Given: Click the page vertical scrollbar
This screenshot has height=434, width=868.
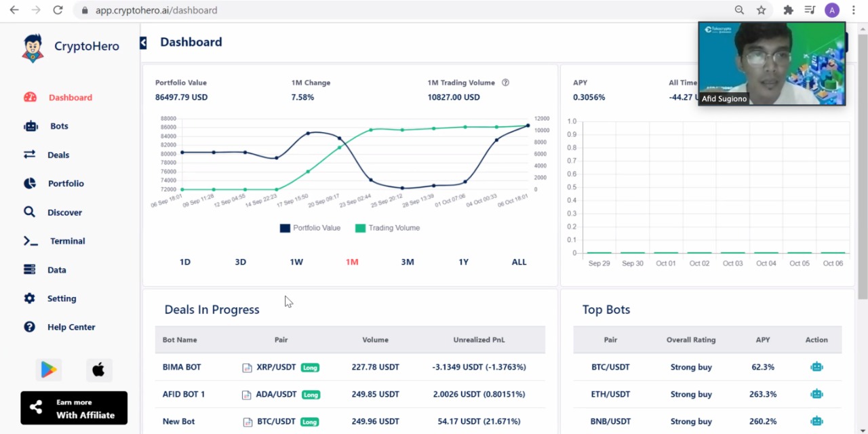Looking at the screenshot, I should 862,170.
